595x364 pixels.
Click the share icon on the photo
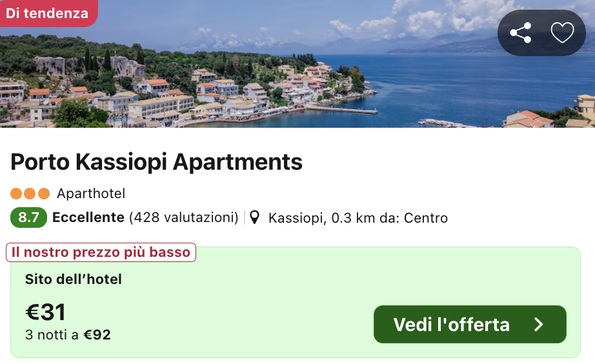point(520,33)
